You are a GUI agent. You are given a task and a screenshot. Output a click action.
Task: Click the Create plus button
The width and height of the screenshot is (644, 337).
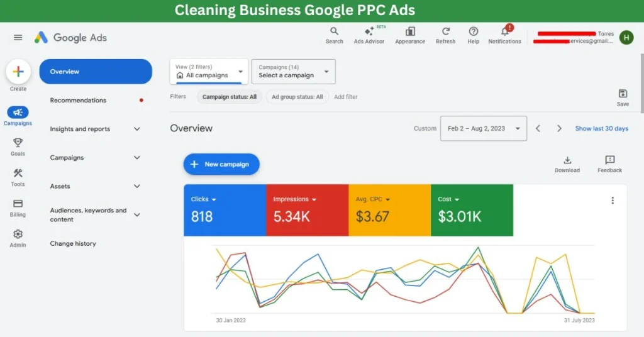[x=18, y=72]
